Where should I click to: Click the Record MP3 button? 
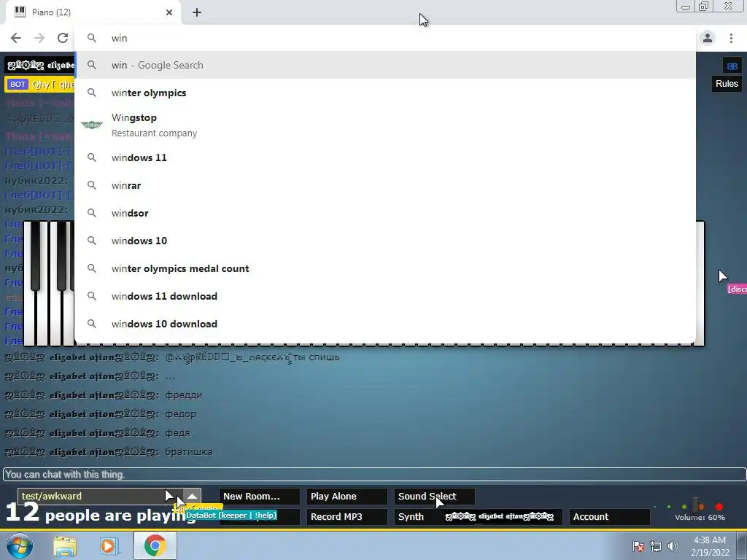(347, 517)
